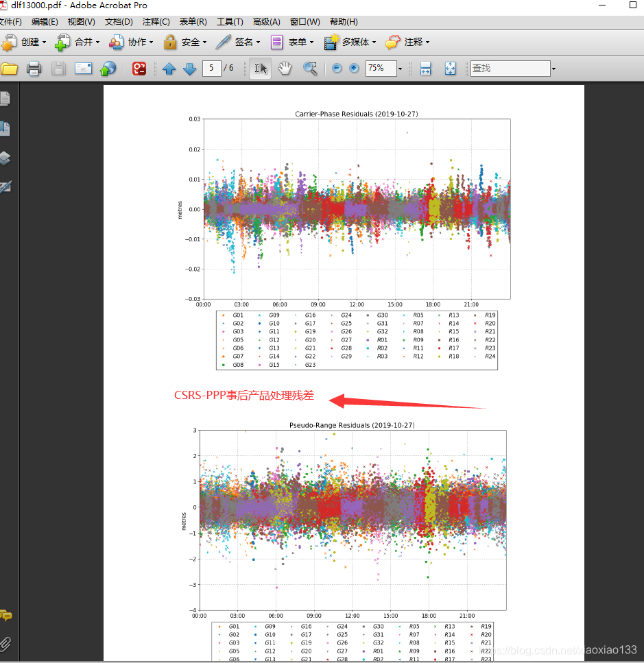Open the 视图(V) menu
This screenshot has width=644, height=663.
pos(81,21)
